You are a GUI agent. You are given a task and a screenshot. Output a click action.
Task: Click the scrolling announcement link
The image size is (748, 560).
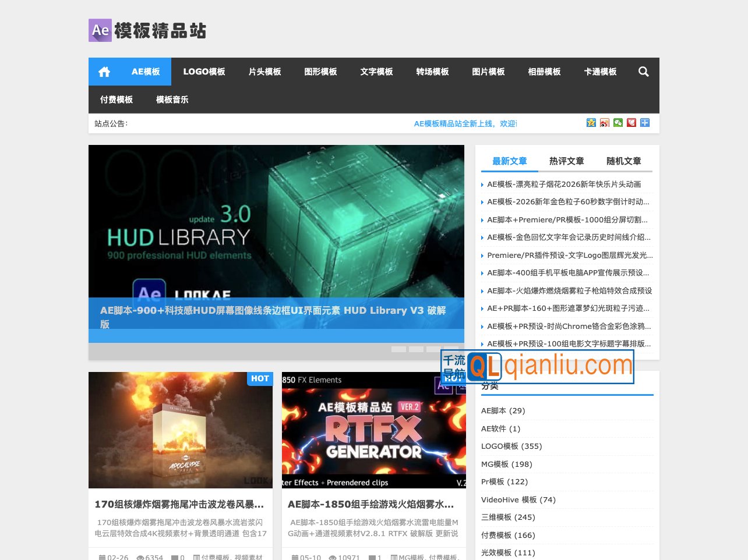[466, 123]
